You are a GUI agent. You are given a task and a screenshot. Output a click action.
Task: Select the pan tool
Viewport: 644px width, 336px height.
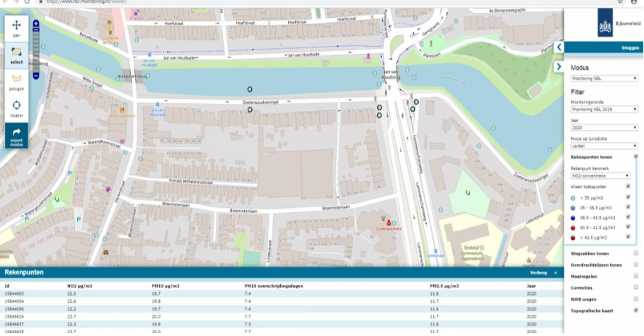pos(16,28)
